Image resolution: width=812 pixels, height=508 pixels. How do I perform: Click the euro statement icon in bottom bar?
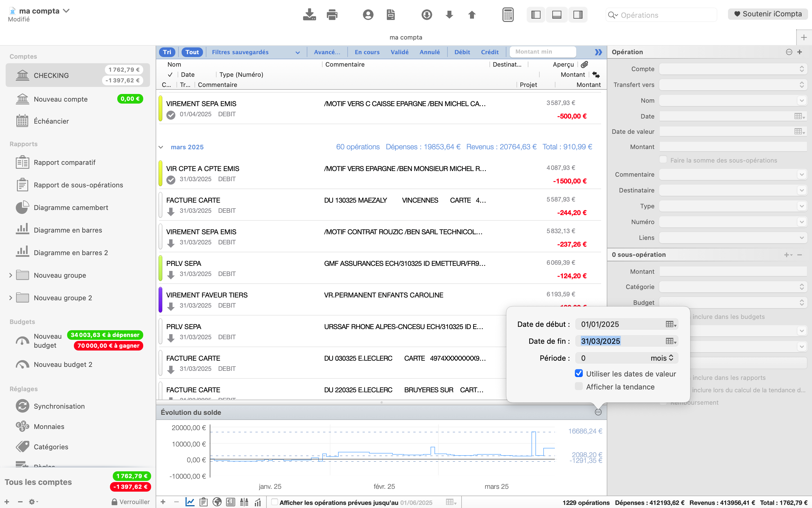click(x=231, y=502)
